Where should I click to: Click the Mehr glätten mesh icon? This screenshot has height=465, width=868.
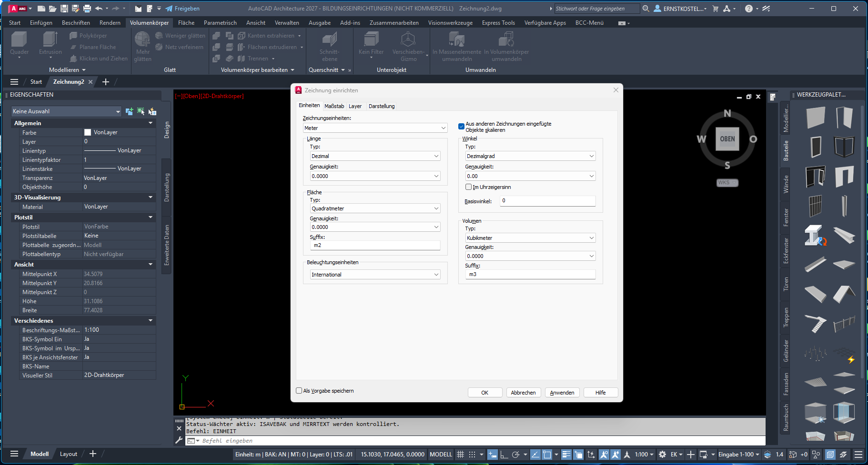(142, 40)
